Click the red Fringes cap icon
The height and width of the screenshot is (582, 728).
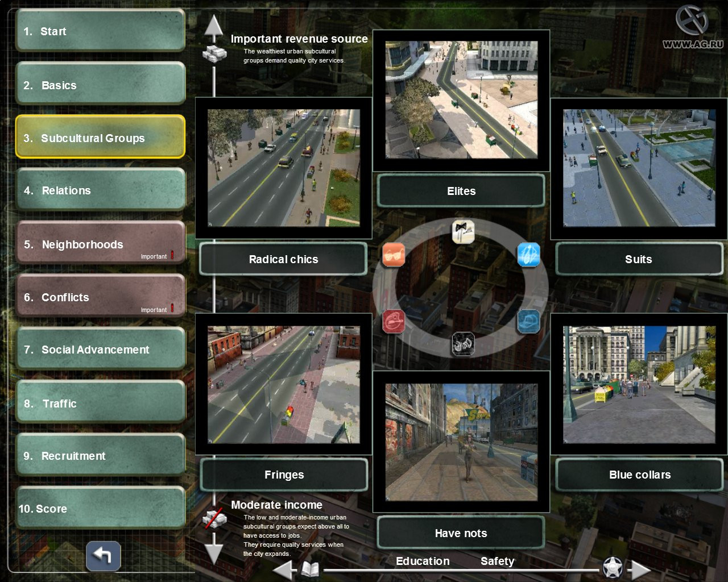coord(394,322)
